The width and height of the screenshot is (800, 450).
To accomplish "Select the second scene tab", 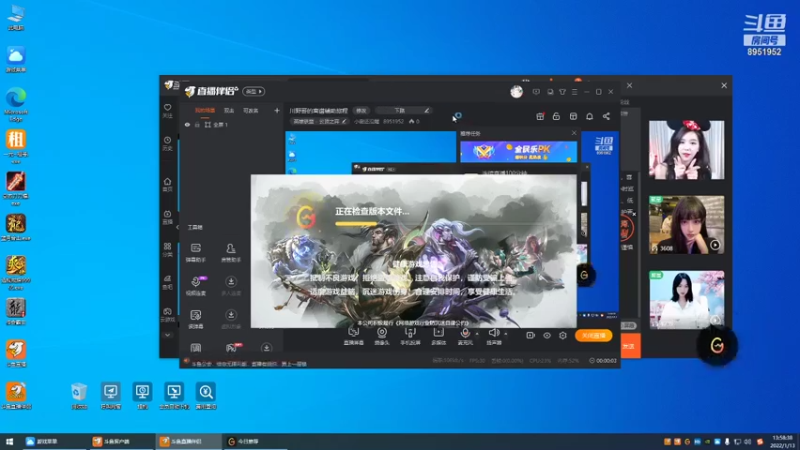I will [x=229, y=111].
